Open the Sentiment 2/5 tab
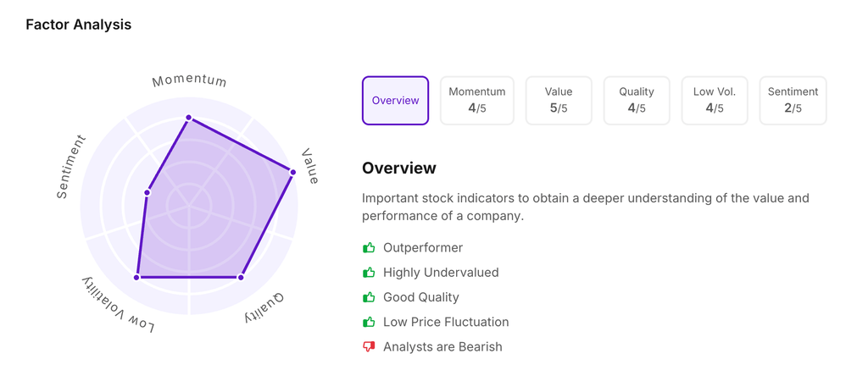Screen dimensions: 868x387 pos(793,100)
